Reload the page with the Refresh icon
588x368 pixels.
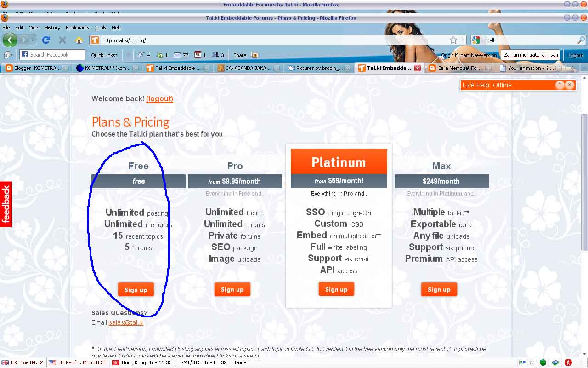pos(46,40)
